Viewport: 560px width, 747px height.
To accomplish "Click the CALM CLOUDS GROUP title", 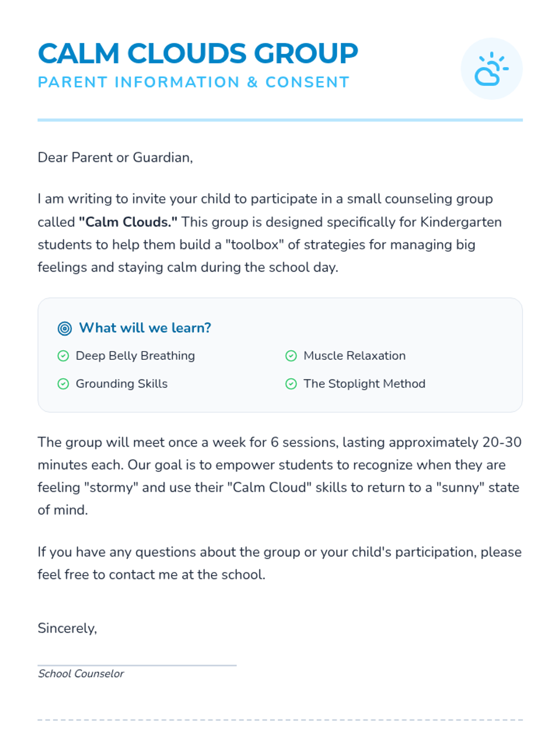I will (198, 53).
